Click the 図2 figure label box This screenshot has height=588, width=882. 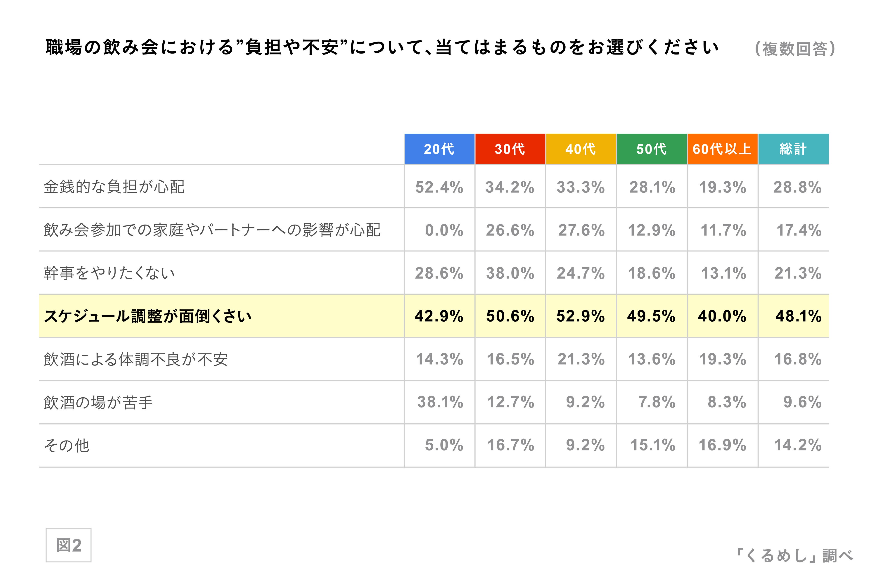(x=69, y=545)
